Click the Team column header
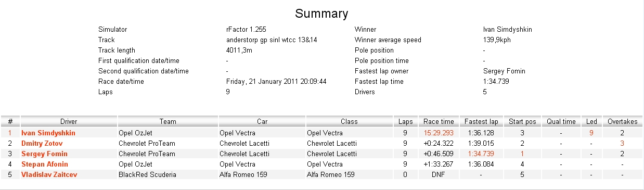The height and width of the screenshot is (190, 644). click(168, 121)
